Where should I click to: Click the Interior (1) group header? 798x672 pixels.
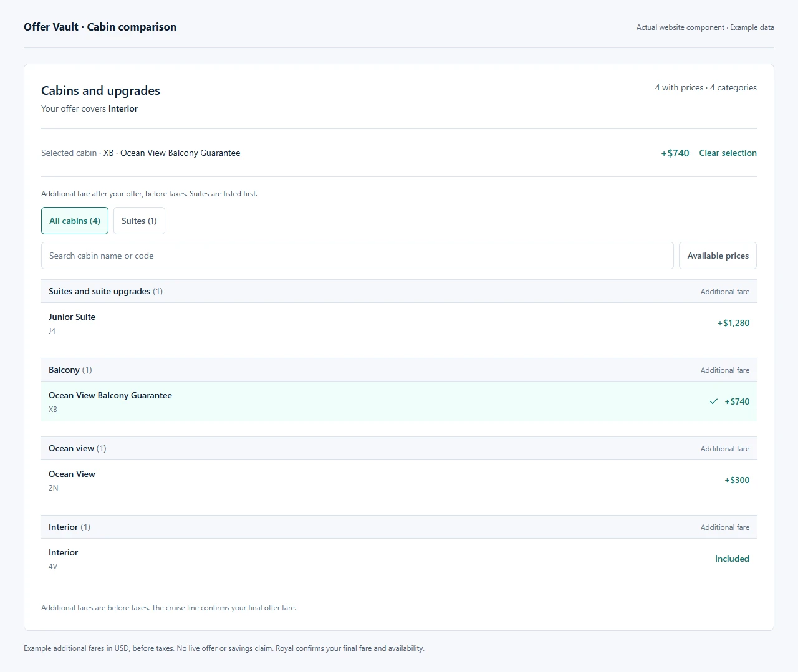pyautogui.click(x=399, y=527)
